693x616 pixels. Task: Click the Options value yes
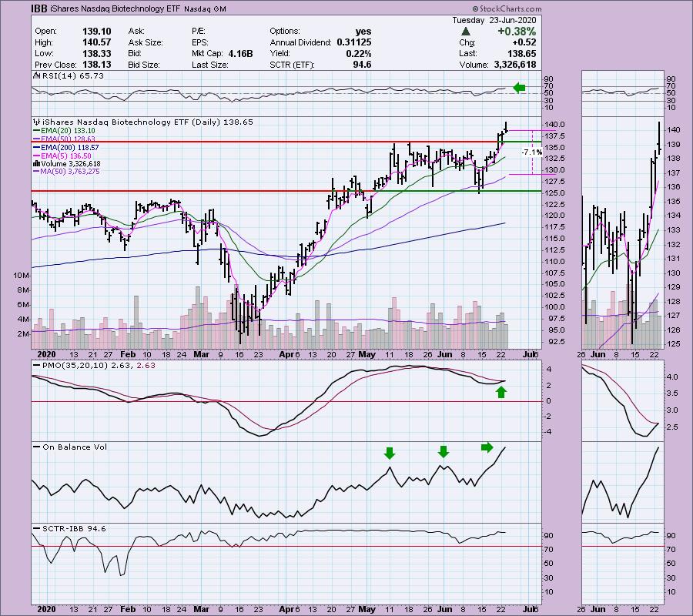(363, 32)
